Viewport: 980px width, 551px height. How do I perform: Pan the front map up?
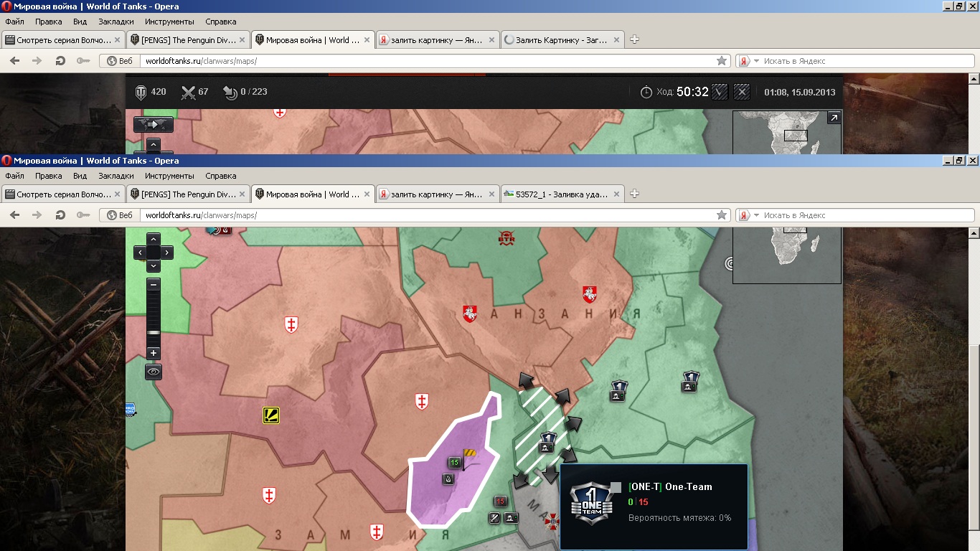point(154,239)
